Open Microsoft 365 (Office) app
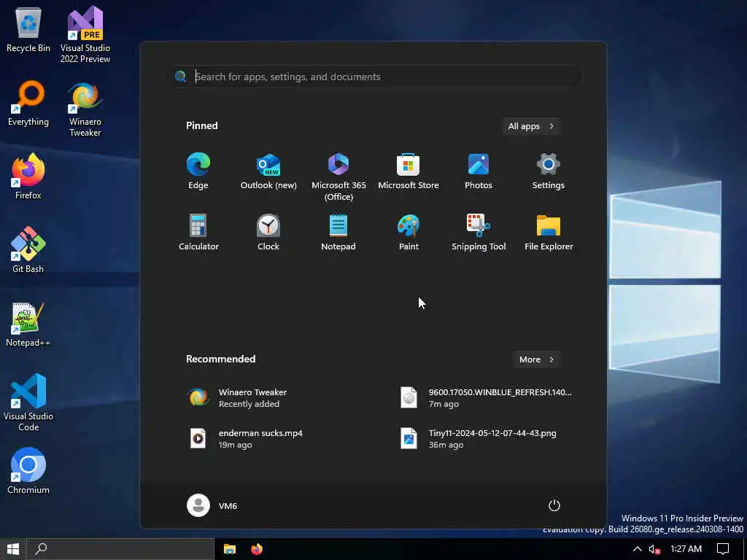The image size is (747, 560). 338,176
